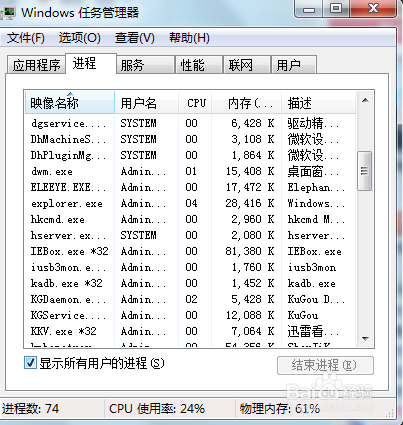Close the Windows 任务管理器 window
This screenshot has height=425, width=403.
373,9
